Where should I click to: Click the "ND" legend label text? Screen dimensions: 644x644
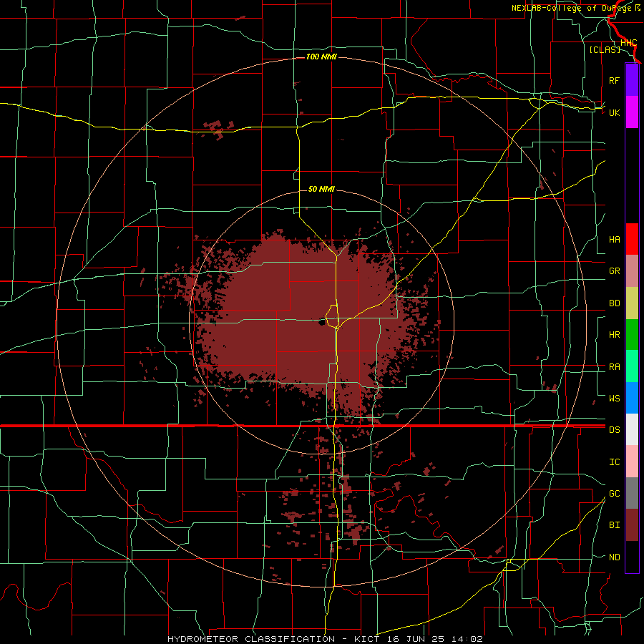click(614, 557)
